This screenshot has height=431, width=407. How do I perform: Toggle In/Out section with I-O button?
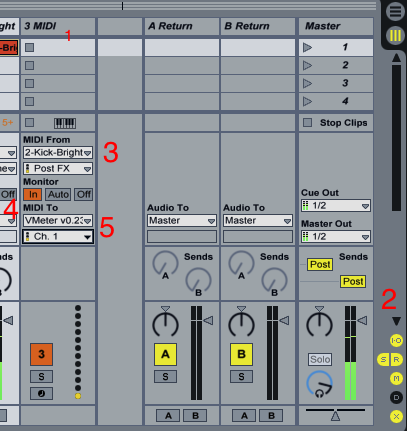[x=396, y=341]
